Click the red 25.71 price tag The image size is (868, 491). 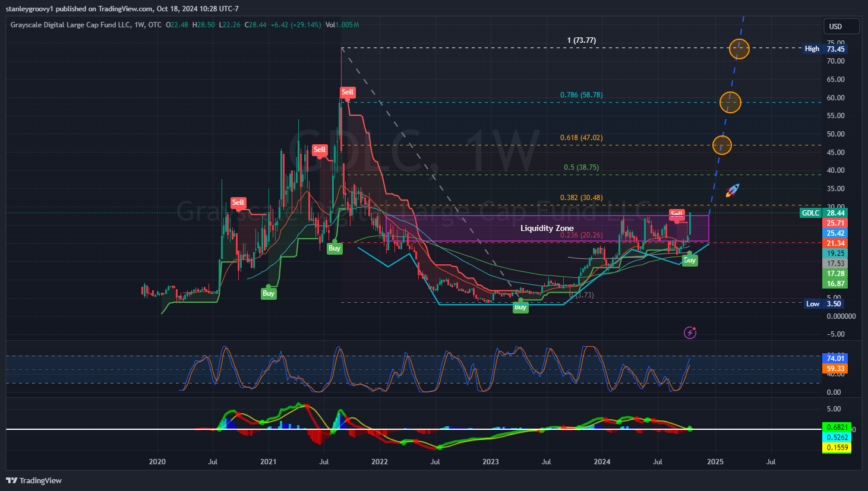835,223
